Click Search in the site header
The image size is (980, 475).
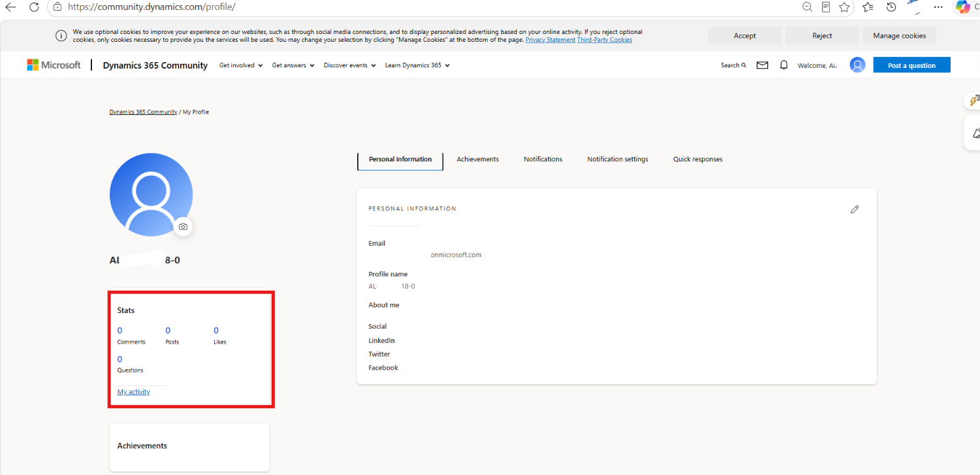coord(733,65)
